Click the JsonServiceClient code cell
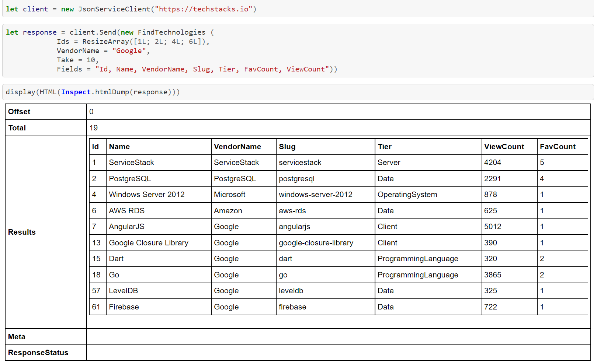The image size is (597, 364). tap(298, 9)
